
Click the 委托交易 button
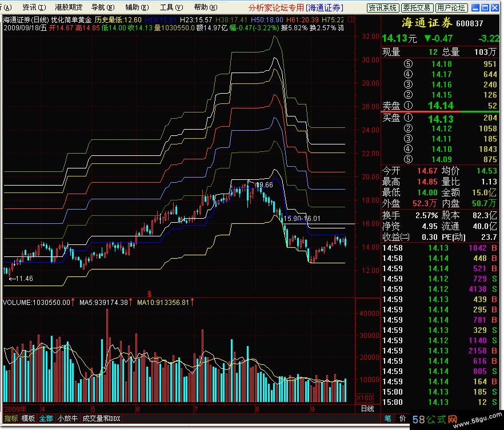click(417, 7)
